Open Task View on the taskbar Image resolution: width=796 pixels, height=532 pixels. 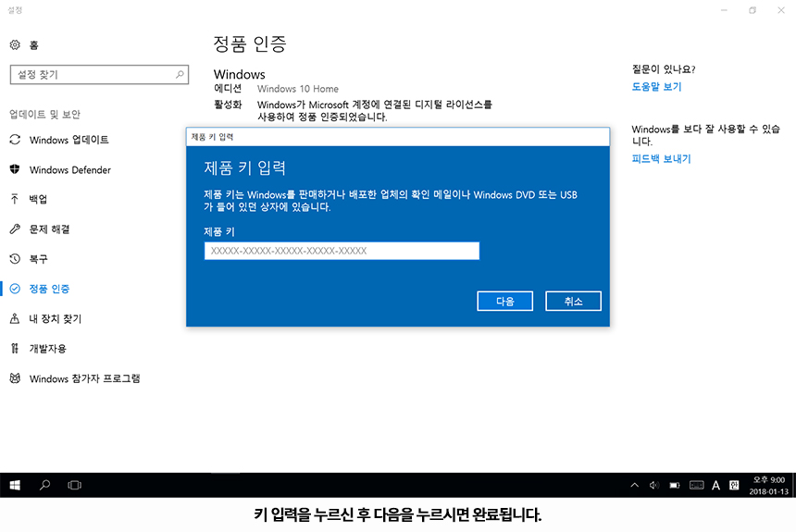tap(75, 486)
